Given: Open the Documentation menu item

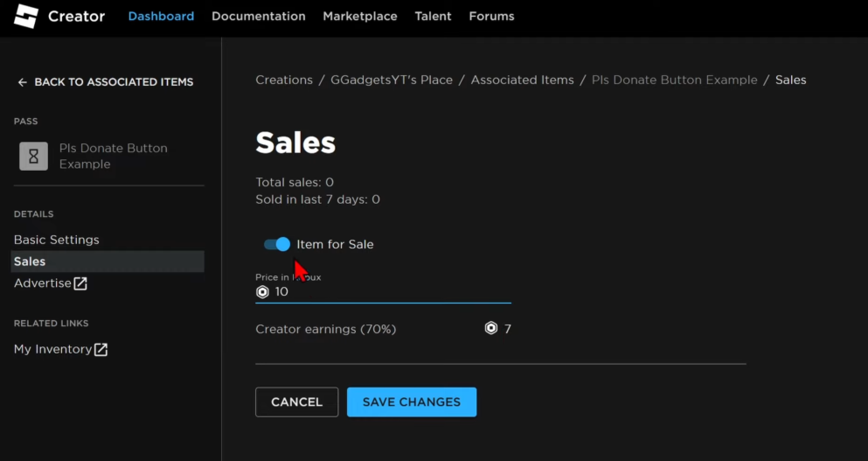Looking at the screenshot, I should coord(259,17).
